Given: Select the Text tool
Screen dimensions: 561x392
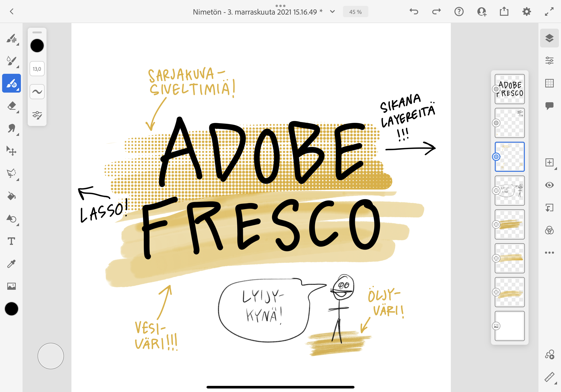Looking at the screenshot, I should (12, 241).
